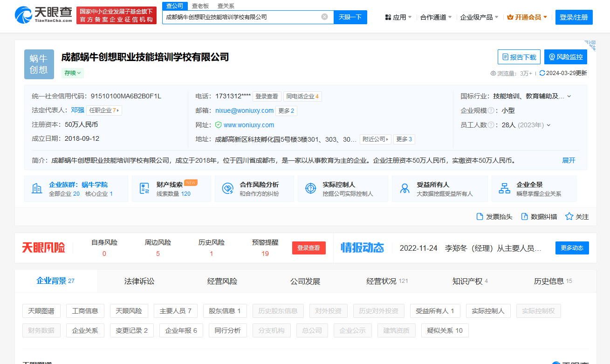The width and height of the screenshot is (610, 364).
Task: Open the 公司发展 tab
Action: [x=305, y=281]
